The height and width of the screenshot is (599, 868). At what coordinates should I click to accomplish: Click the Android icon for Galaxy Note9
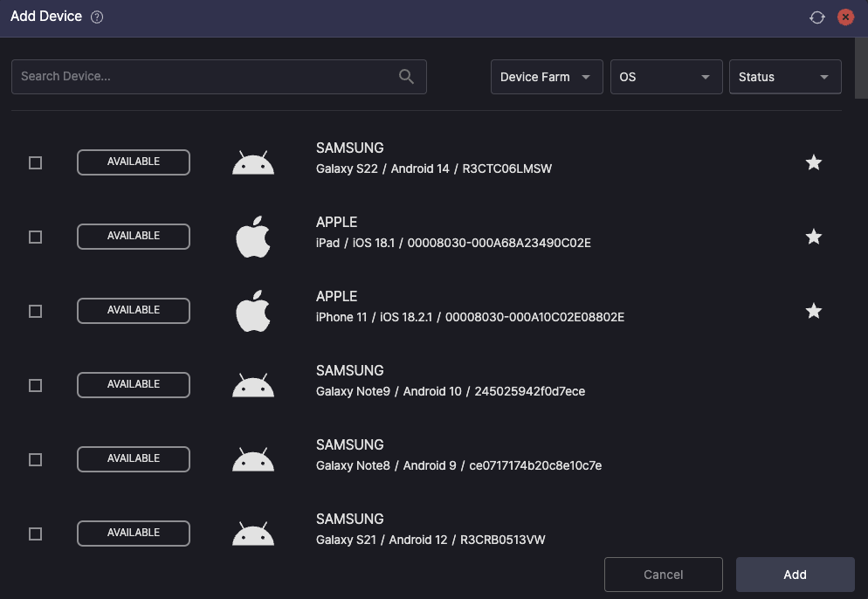[253, 385]
